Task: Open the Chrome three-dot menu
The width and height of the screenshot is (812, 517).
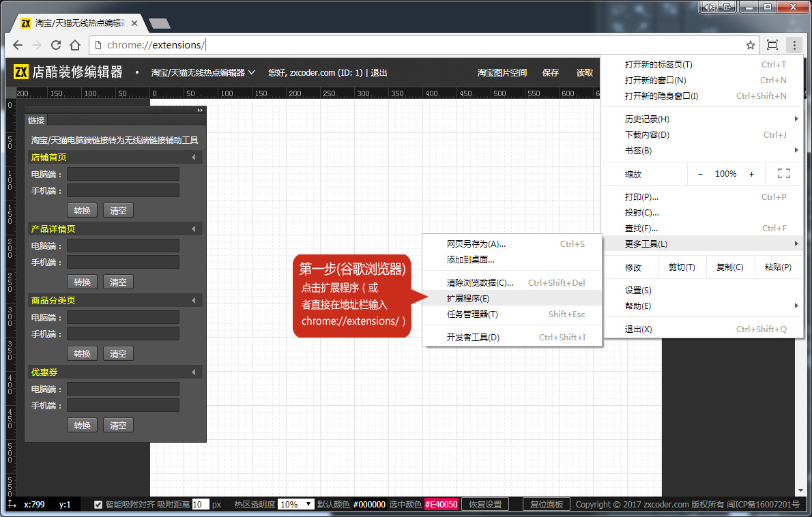Action: click(794, 45)
